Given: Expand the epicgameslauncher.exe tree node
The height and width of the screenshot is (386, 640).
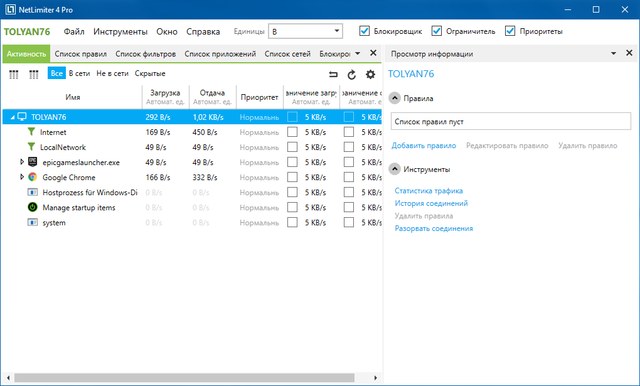Looking at the screenshot, I should 22,162.
